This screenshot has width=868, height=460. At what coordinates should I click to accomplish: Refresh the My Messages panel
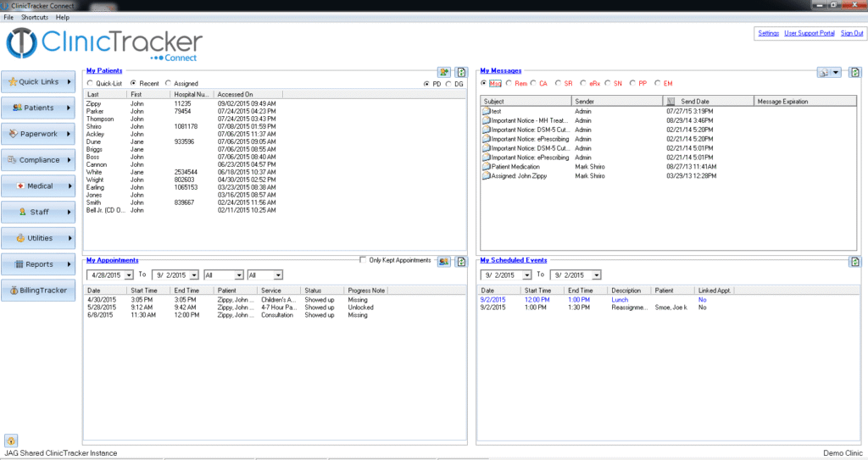855,73
